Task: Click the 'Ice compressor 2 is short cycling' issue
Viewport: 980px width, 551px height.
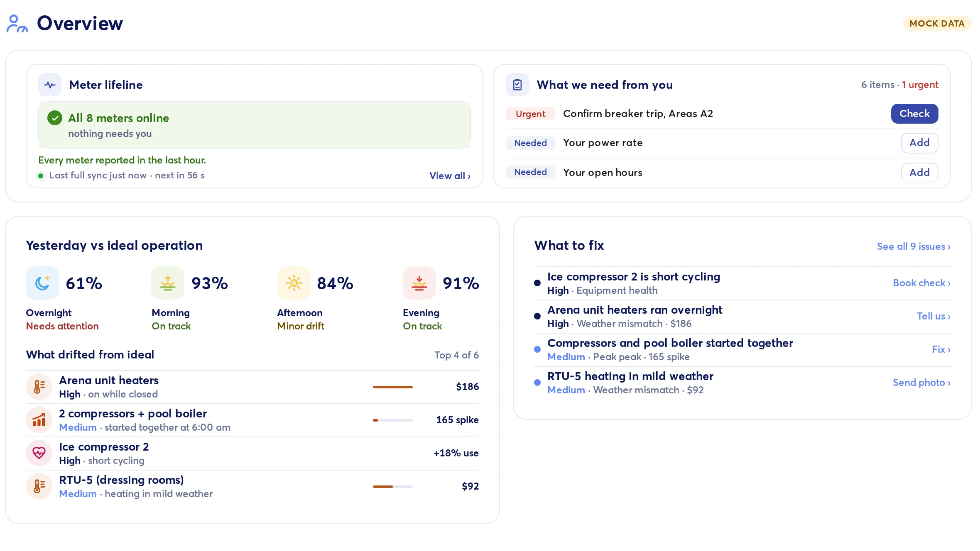Action: pos(742,283)
